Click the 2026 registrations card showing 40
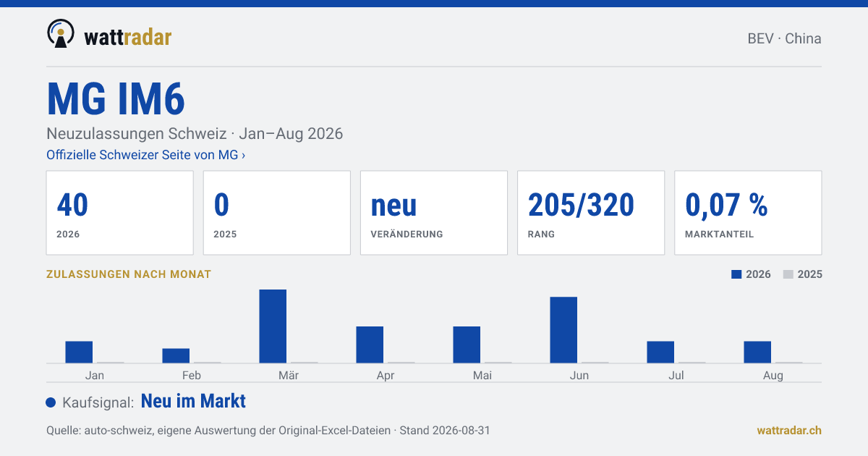Image resolution: width=868 pixels, height=456 pixels. [x=120, y=213]
